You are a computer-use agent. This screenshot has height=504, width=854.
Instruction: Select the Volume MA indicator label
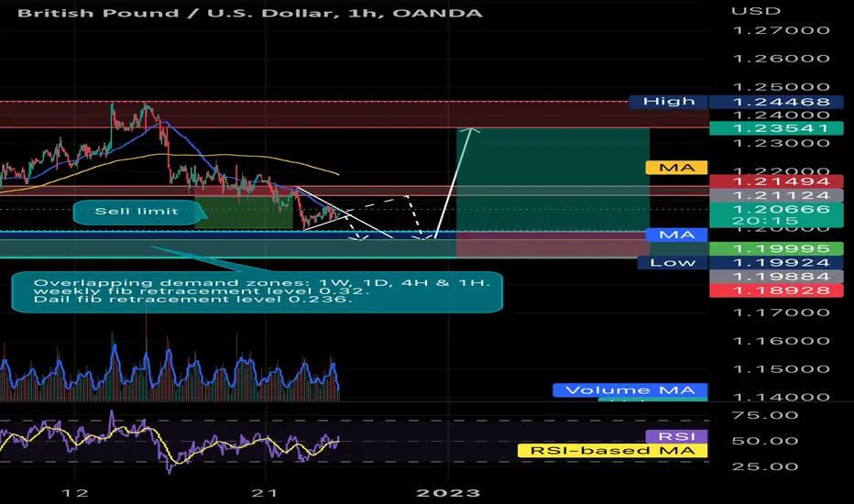pos(630,390)
